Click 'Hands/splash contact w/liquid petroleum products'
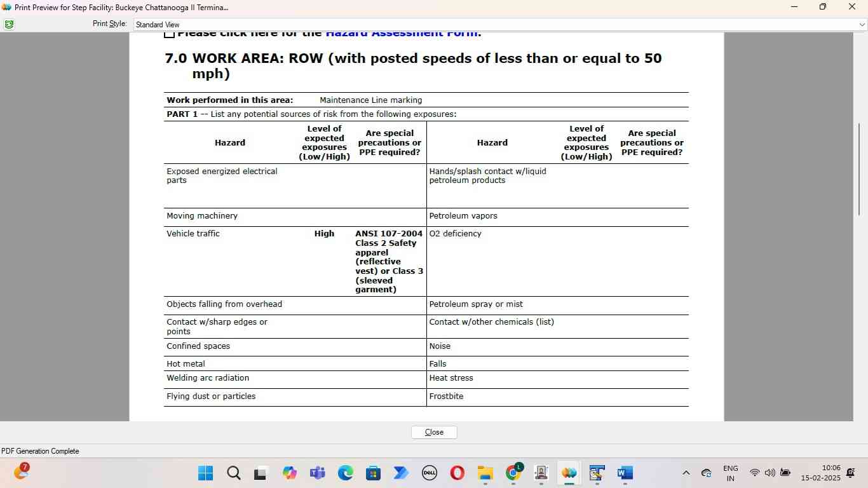Viewport: 868px width, 488px height. coord(487,176)
